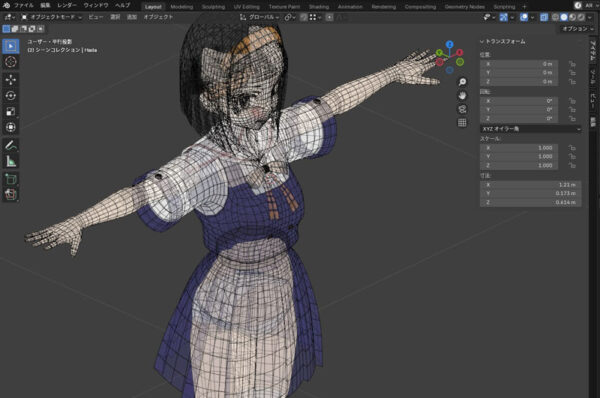Screen dimensions: 600x398
Task: Collapse the Transform panel header
Action: coord(503,41)
